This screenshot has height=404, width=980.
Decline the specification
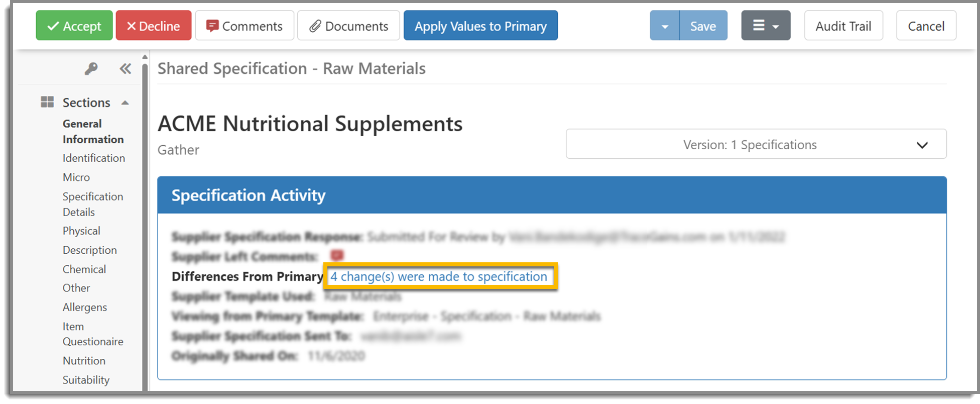click(154, 26)
